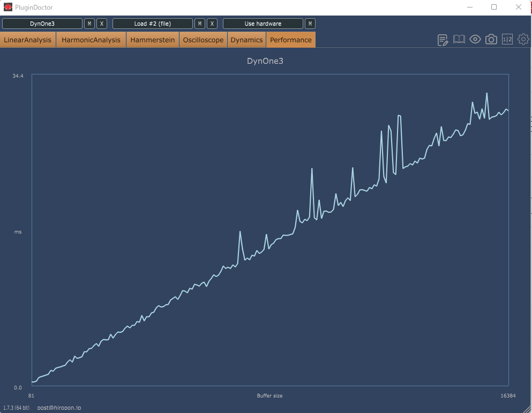The width and height of the screenshot is (532, 413).
Task: Click the Buffer size axis label
Action: [269, 396]
